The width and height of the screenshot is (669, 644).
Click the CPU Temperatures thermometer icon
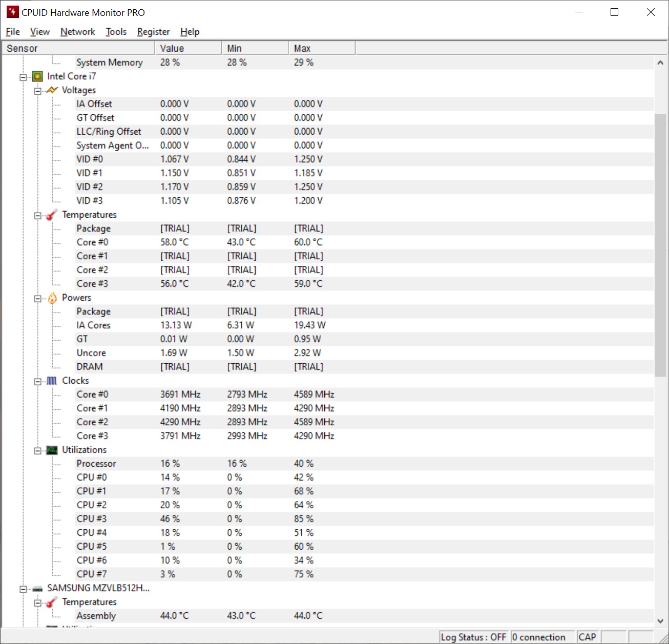tap(52, 215)
